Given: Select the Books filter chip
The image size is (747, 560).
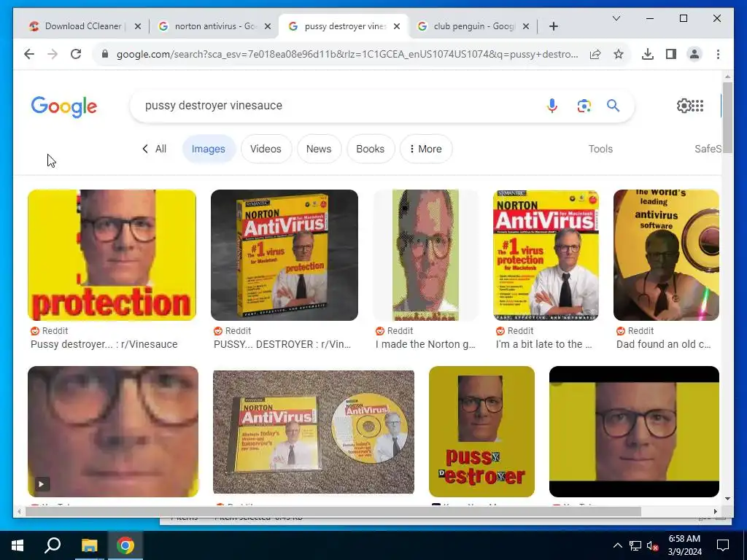Looking at the screenshot, I should 370,149.
